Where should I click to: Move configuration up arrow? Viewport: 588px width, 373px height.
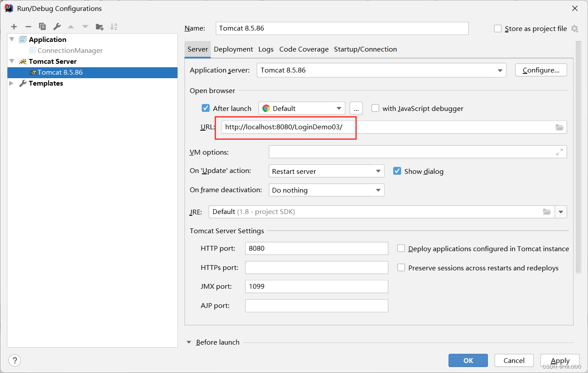click(x=71, y=27)
